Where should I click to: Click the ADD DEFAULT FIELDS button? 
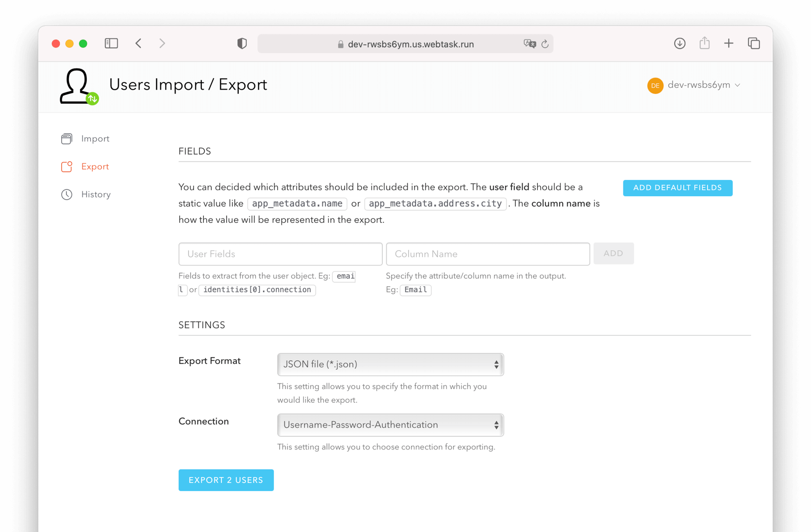(x=677, y=187)
